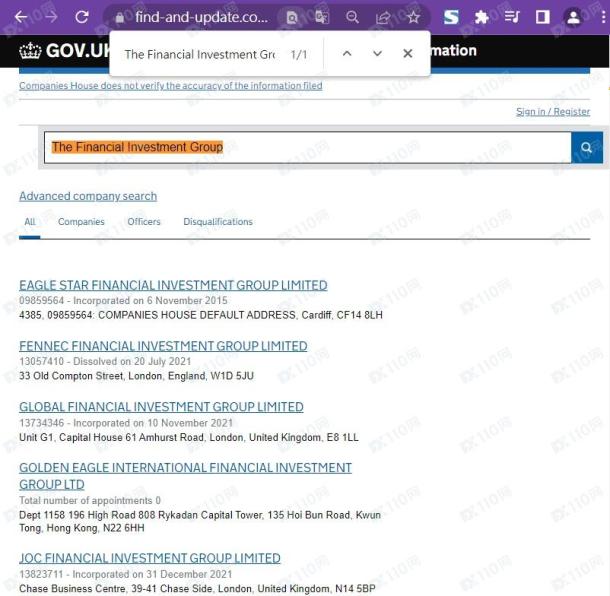Click text 'Total number of appointments 0'

click(90, 500)
